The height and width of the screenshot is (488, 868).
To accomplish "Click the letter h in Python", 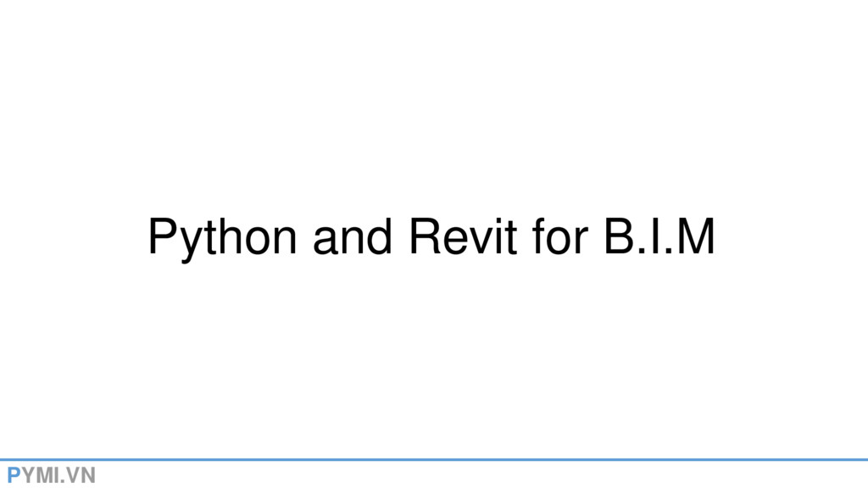I will (231, 237).
